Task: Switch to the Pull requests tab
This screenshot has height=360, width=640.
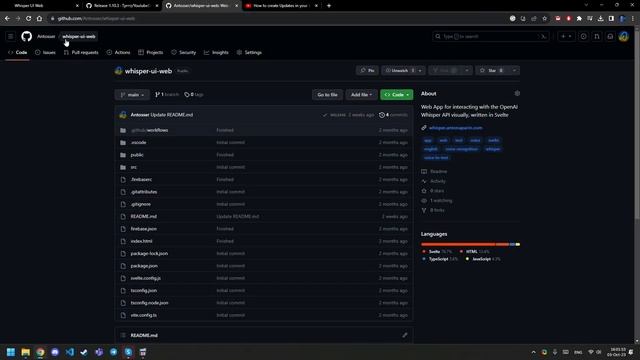Action: pyautogui.click(x=81, y=53)
